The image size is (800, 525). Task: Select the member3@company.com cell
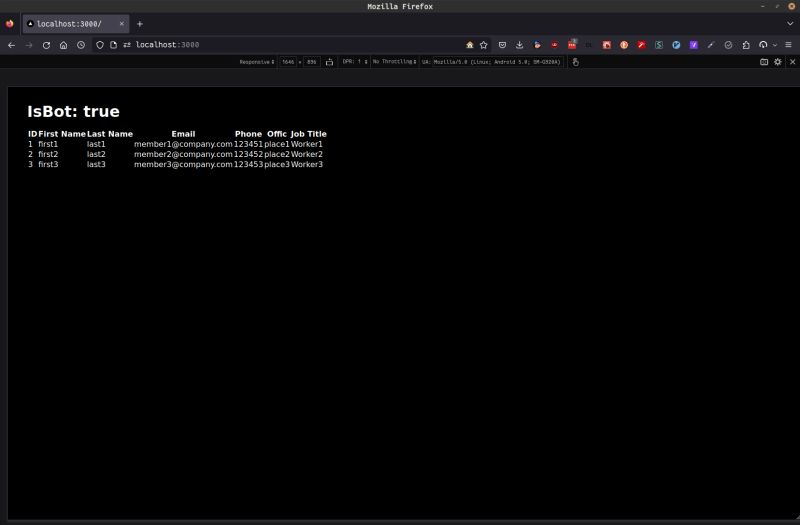point(183,164)
